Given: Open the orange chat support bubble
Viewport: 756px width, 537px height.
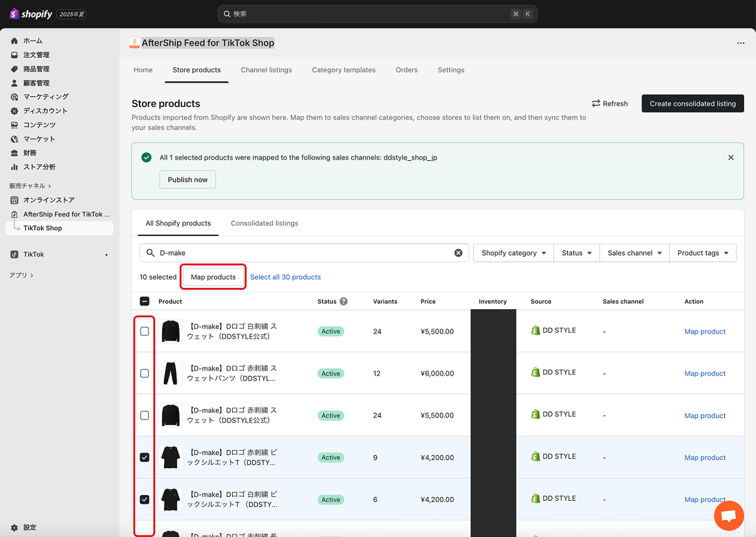Looking at the screenshot, I should point(728,516).
